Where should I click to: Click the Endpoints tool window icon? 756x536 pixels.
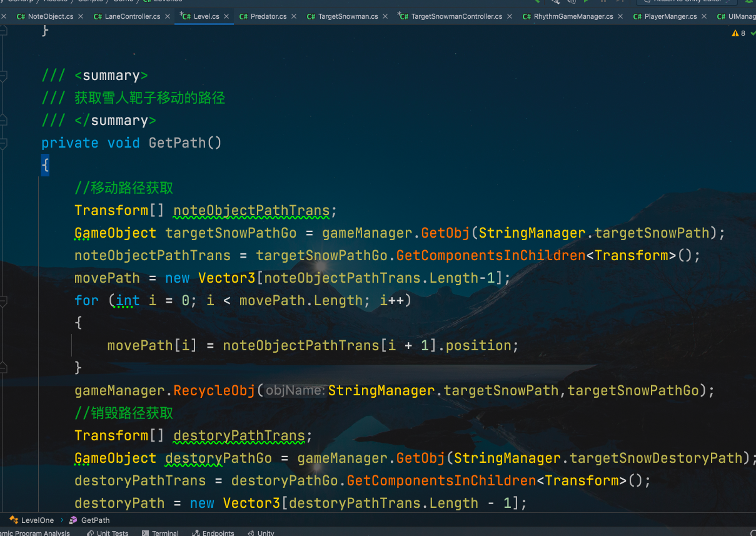pyautogui.click(x=196, y=533)
